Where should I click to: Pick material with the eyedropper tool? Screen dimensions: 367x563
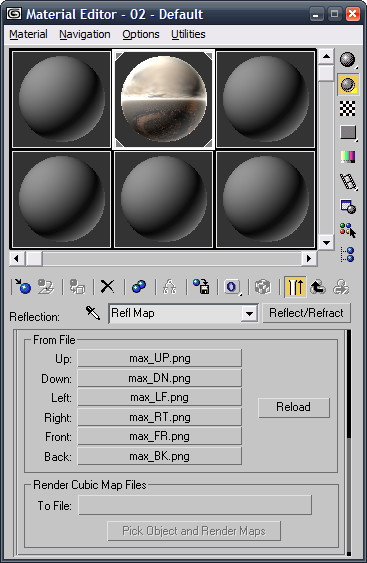[93, 313]
